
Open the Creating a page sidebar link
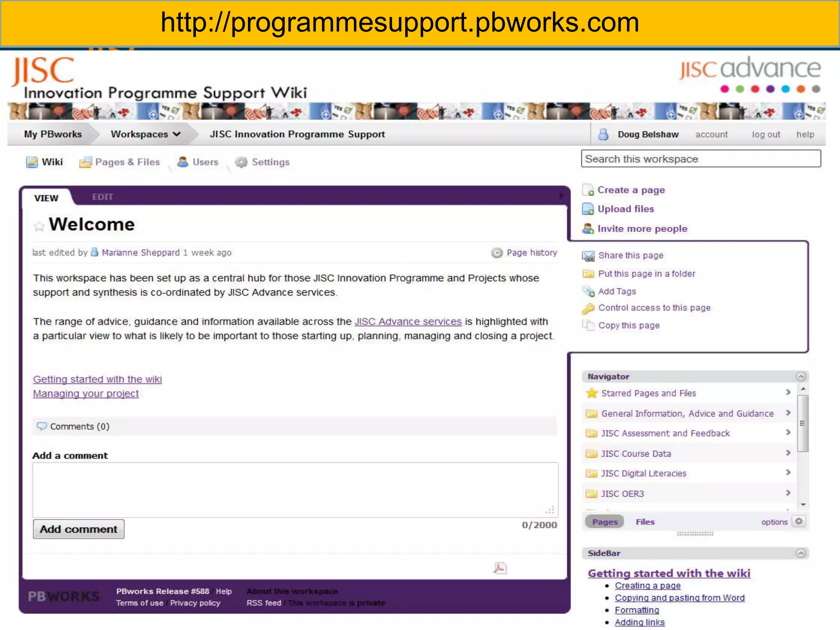[x=648, y=586]
